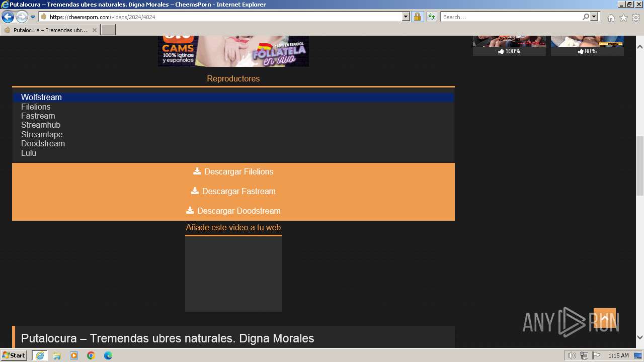644x362 pixels.
Task: Select Filelions player option
Action: (233, 107)
